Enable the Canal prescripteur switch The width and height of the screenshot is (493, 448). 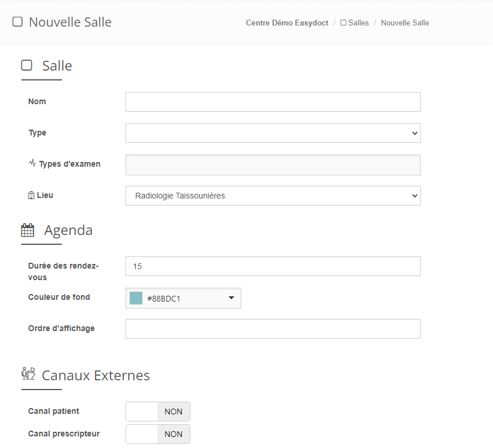(x=158, y=434)
